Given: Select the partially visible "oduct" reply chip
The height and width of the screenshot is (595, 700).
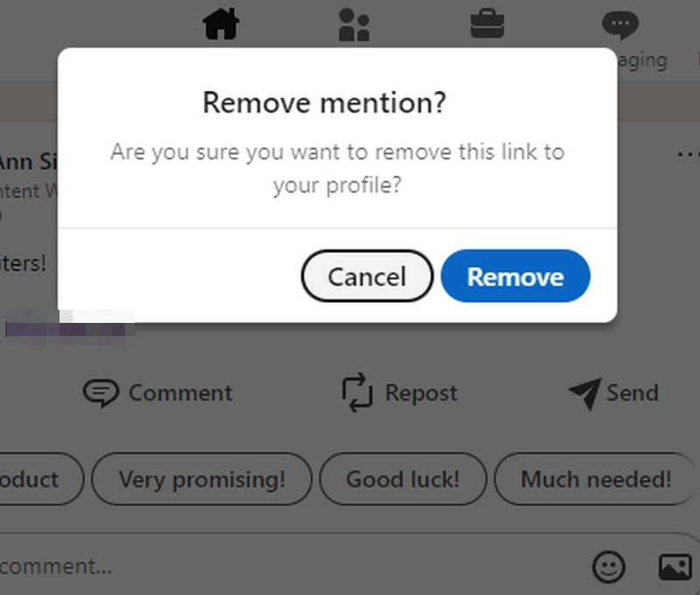Looking at the screenshot, I should pos(35,479).
